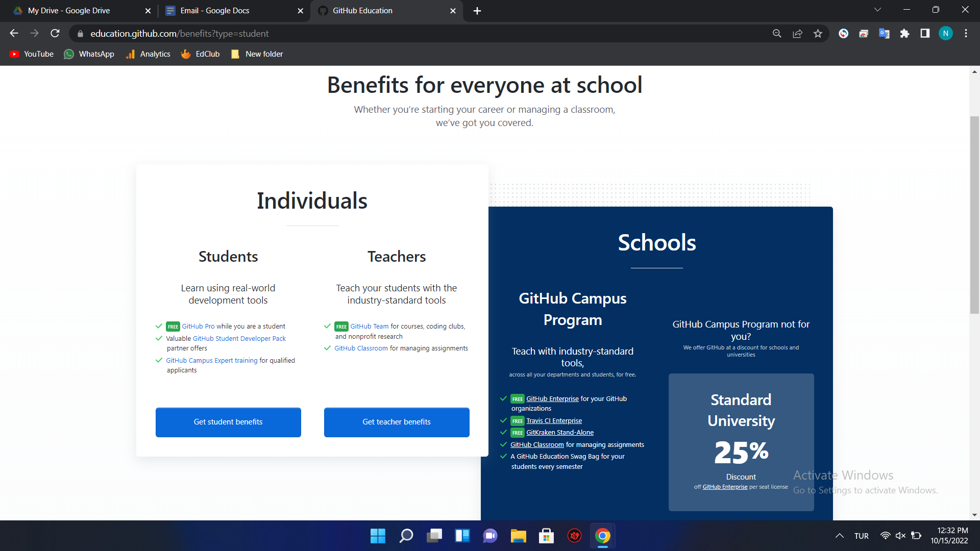Click the share page icon
The width and height of the screenshot is (980, 551).
797,34
